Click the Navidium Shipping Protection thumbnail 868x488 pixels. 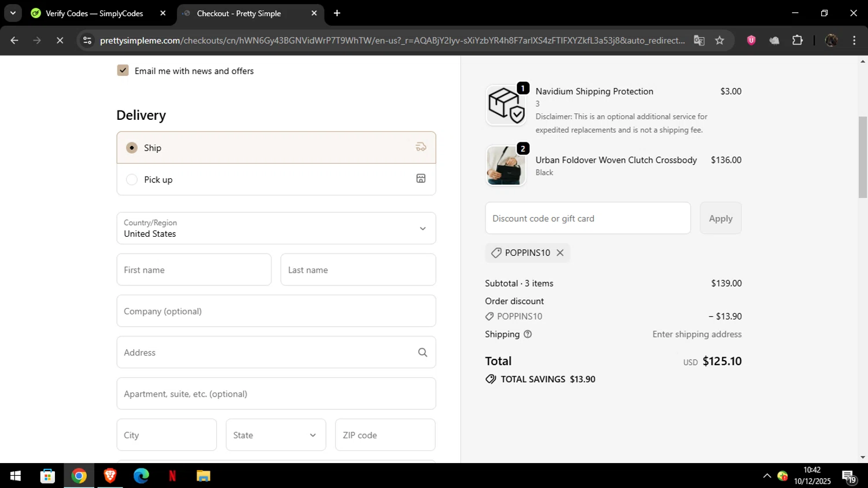[x=506, y=105]
